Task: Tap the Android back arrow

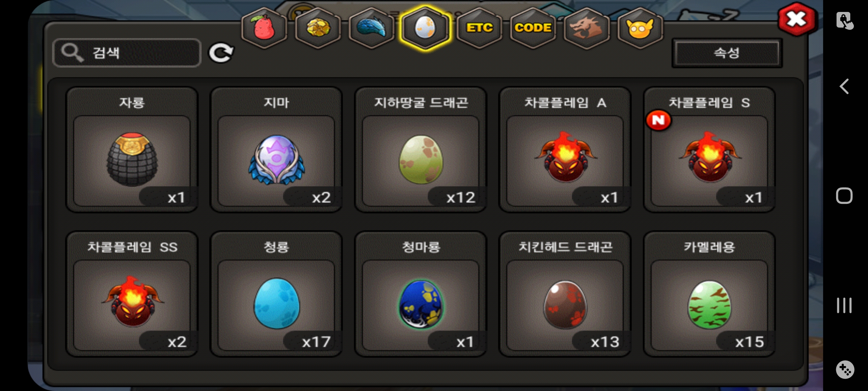Action: click(x=844, y=87)
